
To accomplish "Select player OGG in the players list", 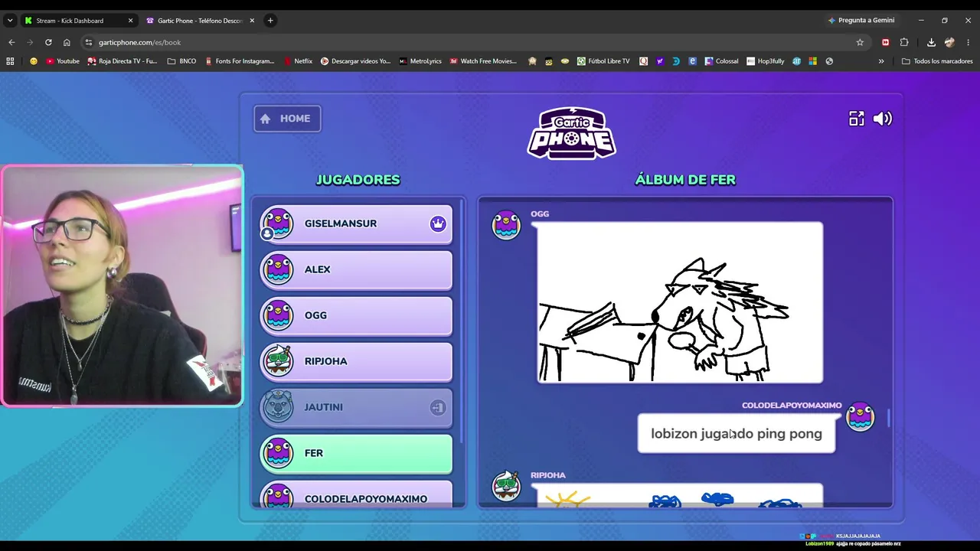I will [356, 315].
